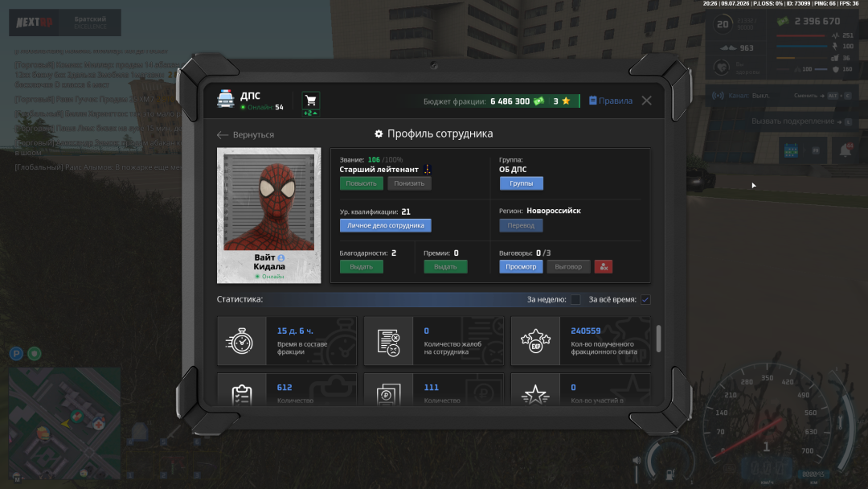Open the faction shop cart icon

coord(310,101)
